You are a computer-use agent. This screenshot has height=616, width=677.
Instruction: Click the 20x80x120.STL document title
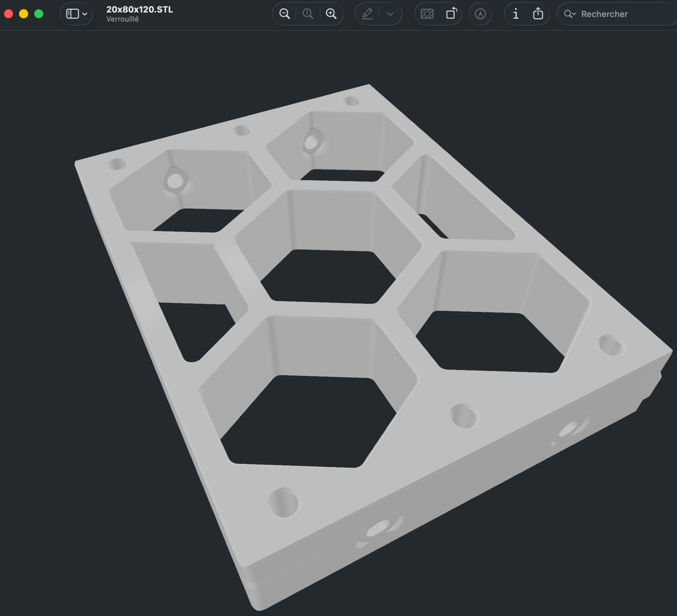139,9
